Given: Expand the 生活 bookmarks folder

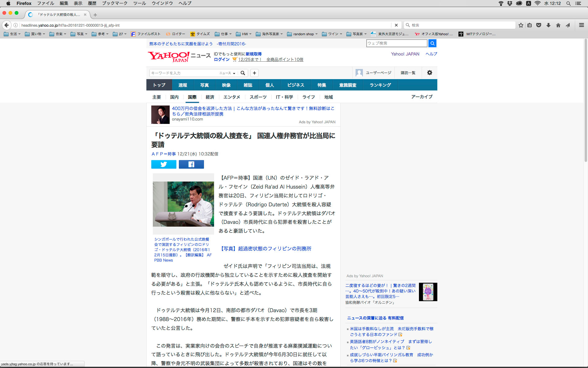Looking at the screenshot, I should point(12,34).
